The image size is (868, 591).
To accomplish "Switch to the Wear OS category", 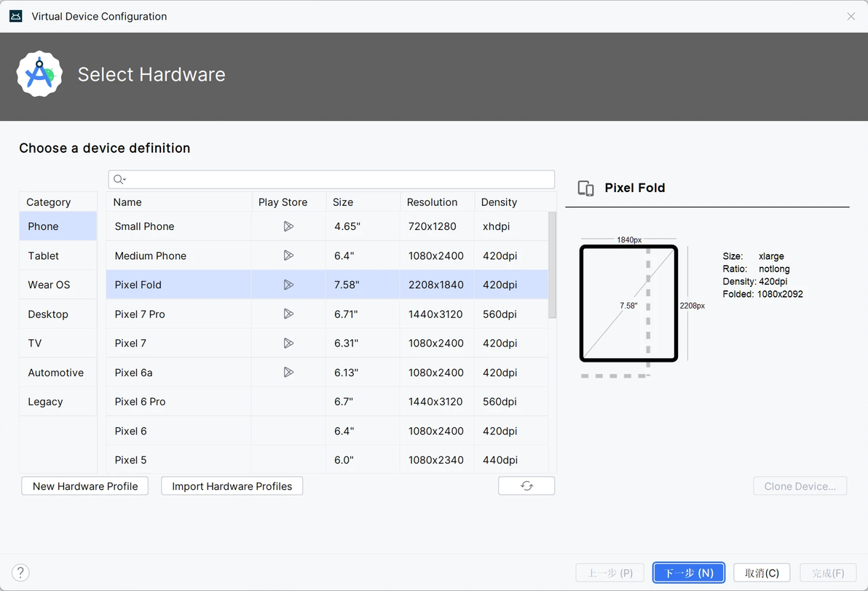I will [49, 285].
